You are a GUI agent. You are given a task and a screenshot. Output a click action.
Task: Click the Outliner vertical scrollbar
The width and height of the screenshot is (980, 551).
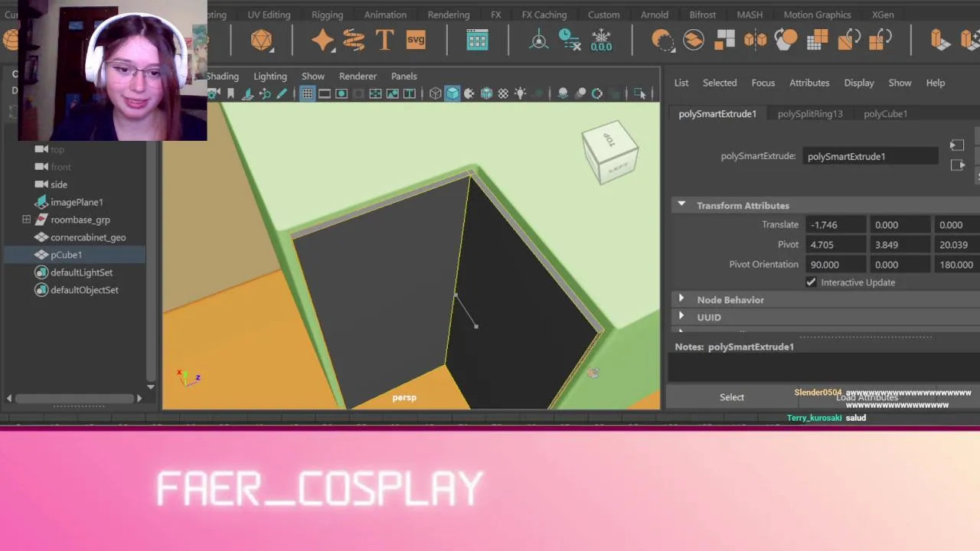(151, 260)
